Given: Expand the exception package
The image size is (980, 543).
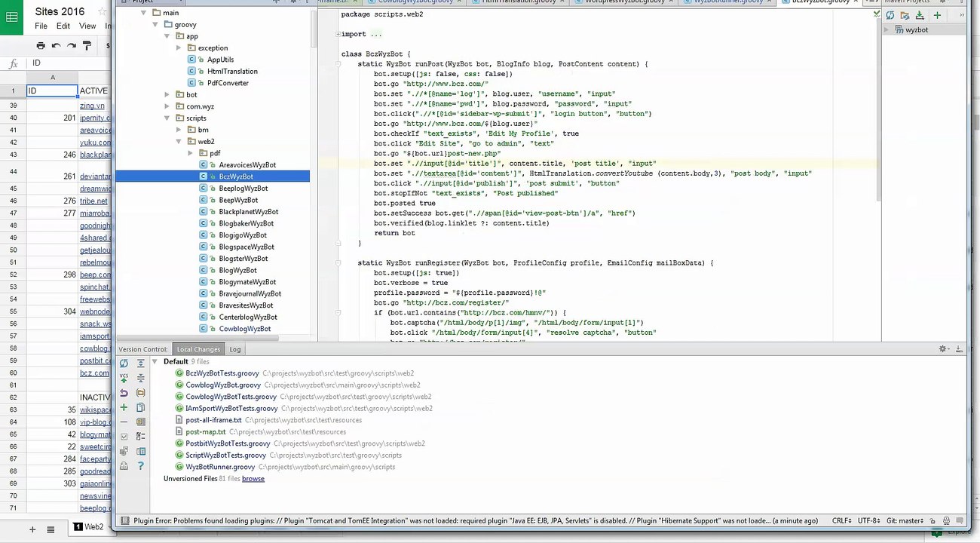Looking at the screenshot, I should point(179,48).
